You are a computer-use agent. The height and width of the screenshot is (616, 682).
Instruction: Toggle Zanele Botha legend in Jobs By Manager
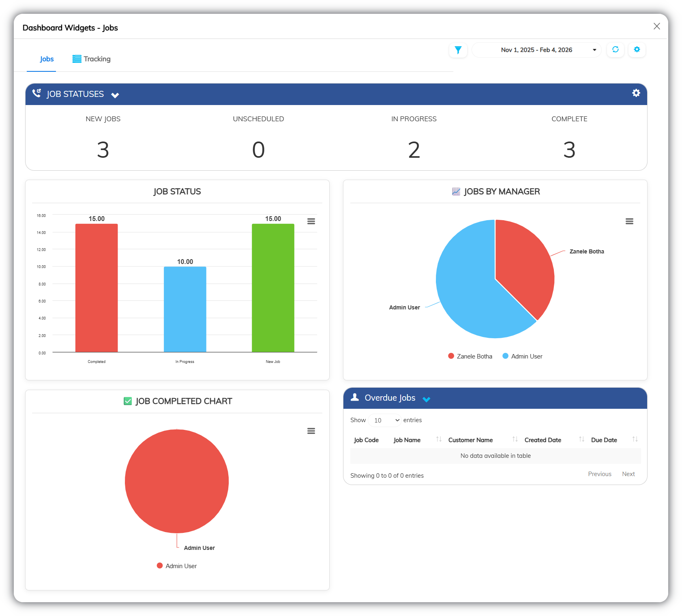coord(470,356)
